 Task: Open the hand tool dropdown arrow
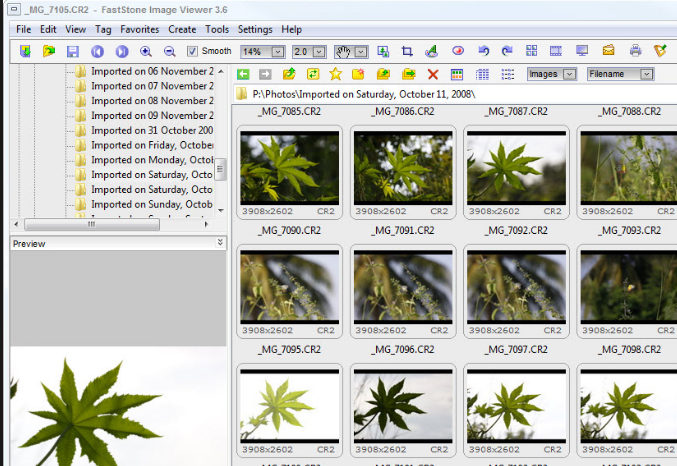[361, 52]
